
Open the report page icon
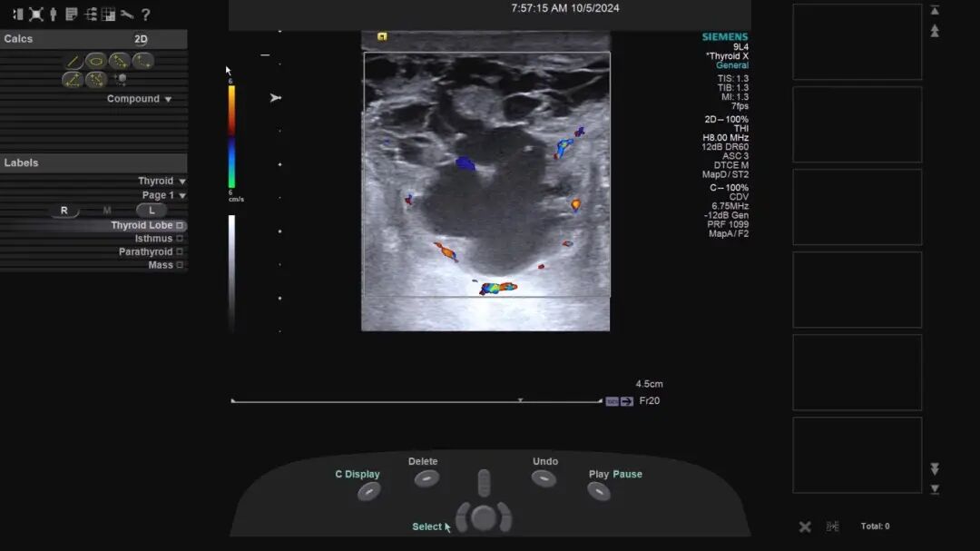[x=72, y=14]
